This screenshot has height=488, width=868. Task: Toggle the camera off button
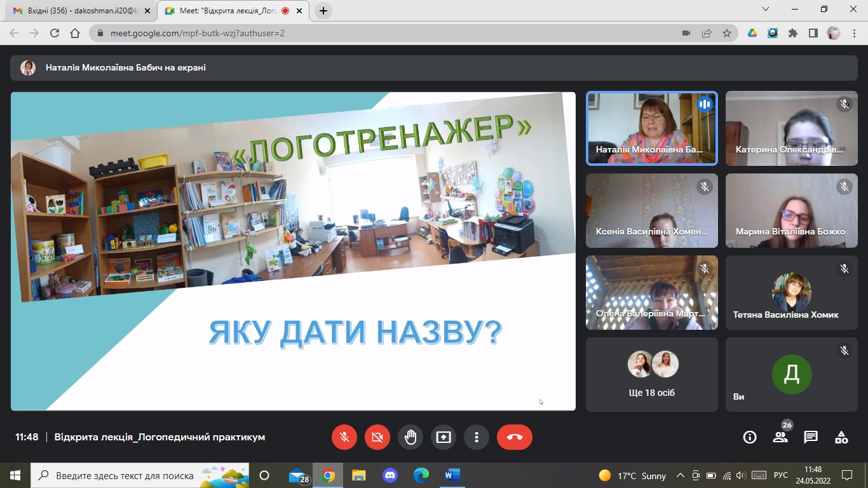(377, 437)
